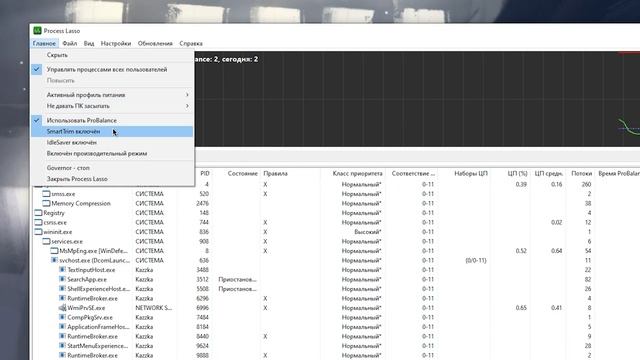The image size is (640, 360).
Task: Expand Активный профиль питания submenu
Action: 112,95
